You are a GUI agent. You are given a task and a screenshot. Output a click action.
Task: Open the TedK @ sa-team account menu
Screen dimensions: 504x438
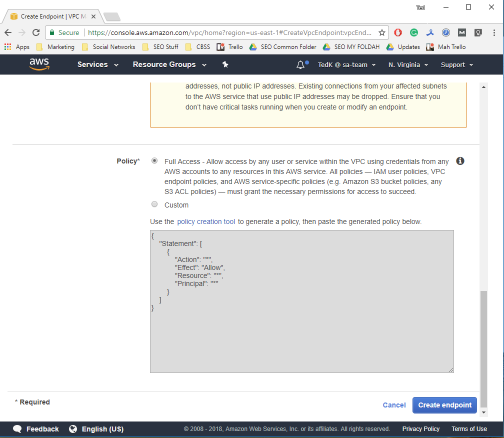click(x=346, y=65)
